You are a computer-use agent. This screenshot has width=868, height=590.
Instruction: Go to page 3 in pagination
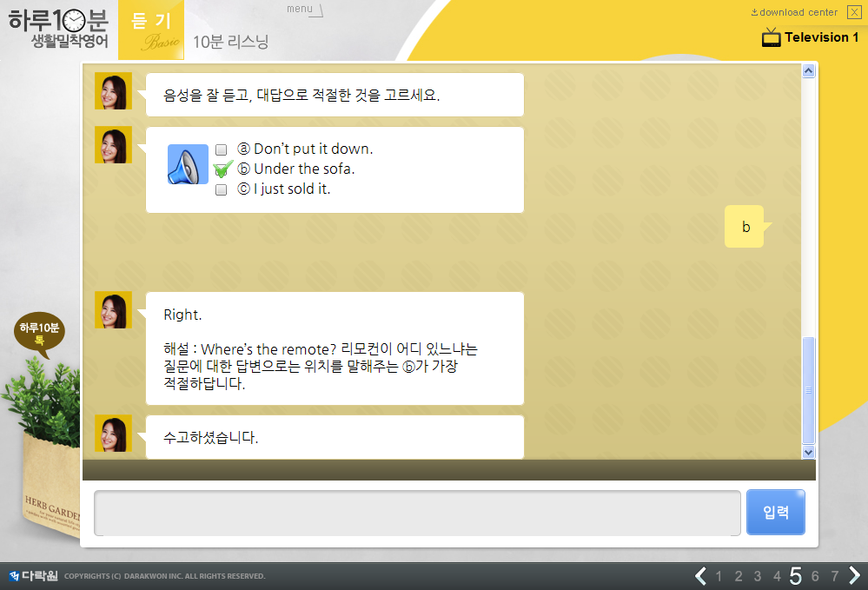757,575
